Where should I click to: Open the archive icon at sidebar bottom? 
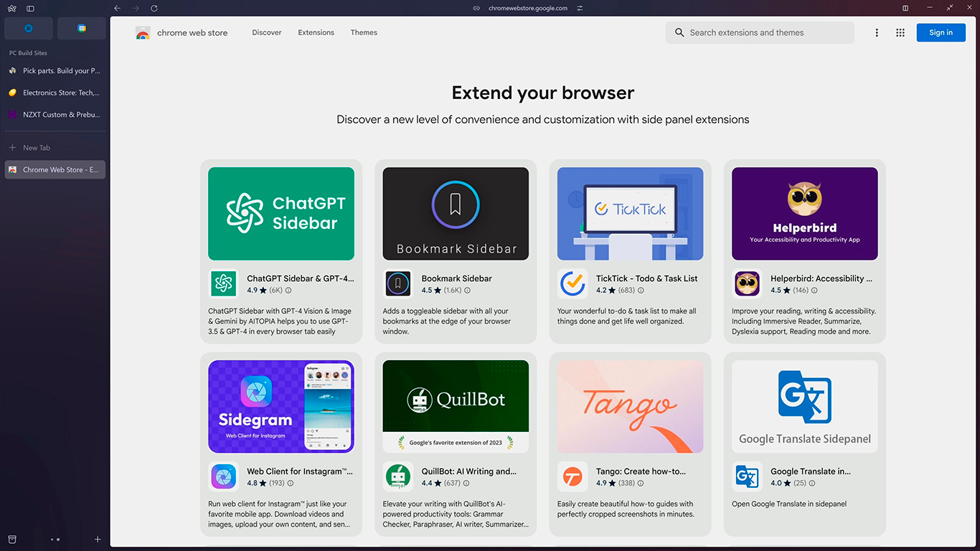coord(12,539)
